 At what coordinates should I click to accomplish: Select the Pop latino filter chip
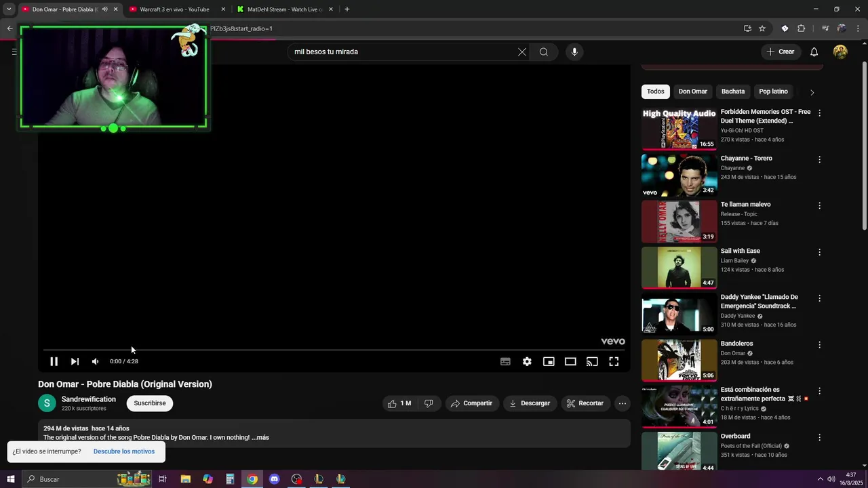[x=774, y=91]
